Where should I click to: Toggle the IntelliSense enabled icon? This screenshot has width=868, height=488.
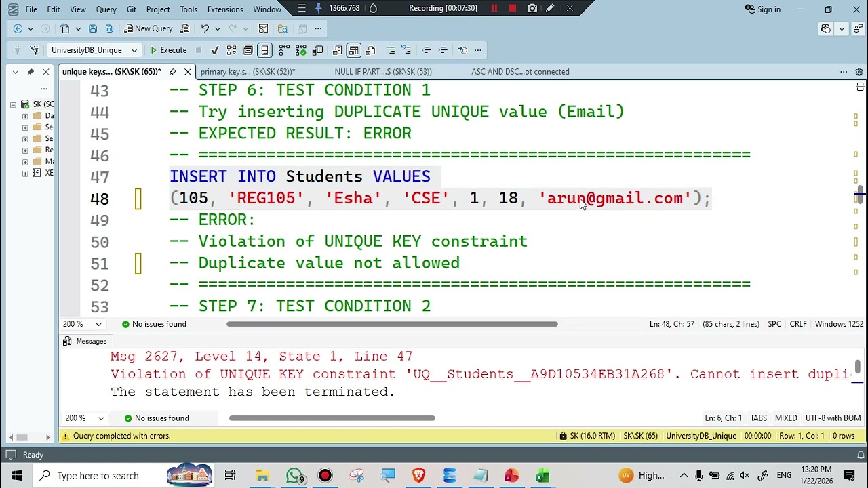[x=264, y=50]
